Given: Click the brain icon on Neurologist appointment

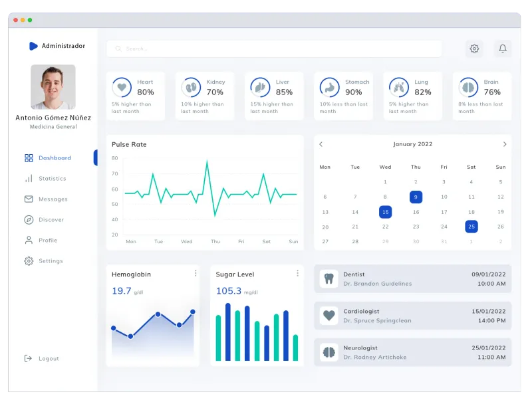Looking at the screenshot, I should [329, 352].
